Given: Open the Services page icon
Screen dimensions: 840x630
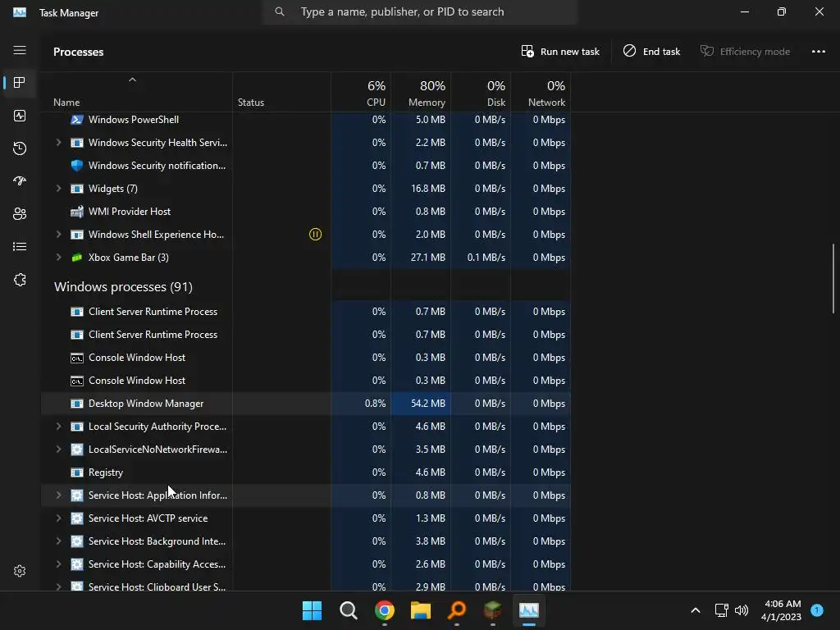Looking at the screenshot, I should click(x=20, y=280).
